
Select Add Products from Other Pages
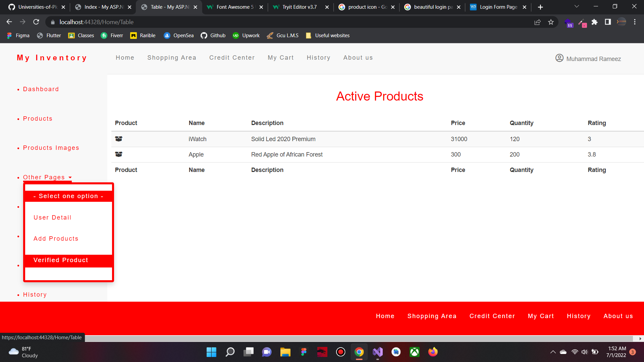pyautogui.click(x=56, y=239)
